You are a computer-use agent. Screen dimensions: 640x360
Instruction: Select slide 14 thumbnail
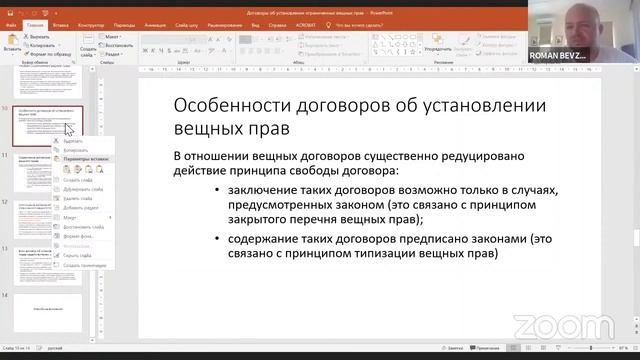coord(47,313)
